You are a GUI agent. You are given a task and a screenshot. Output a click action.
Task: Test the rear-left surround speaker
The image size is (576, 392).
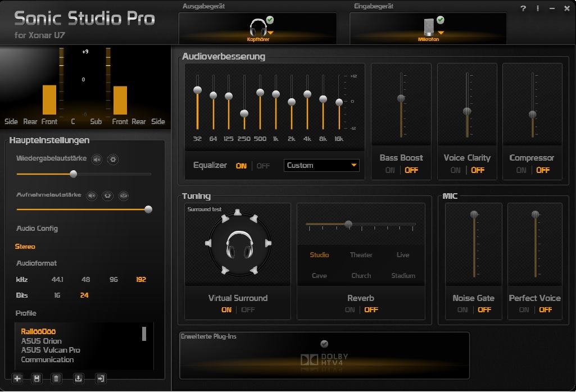224,271
